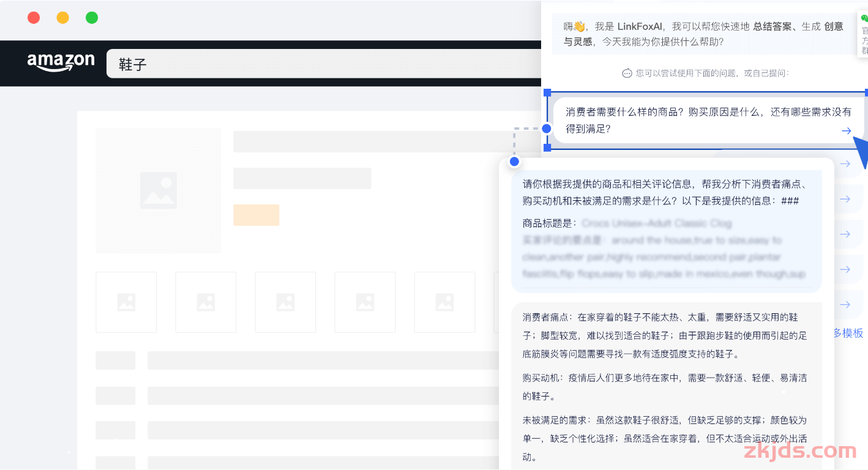Click the yellow minimize window button
This screenshot has height=470, width=868.
(x=62, y=18)
